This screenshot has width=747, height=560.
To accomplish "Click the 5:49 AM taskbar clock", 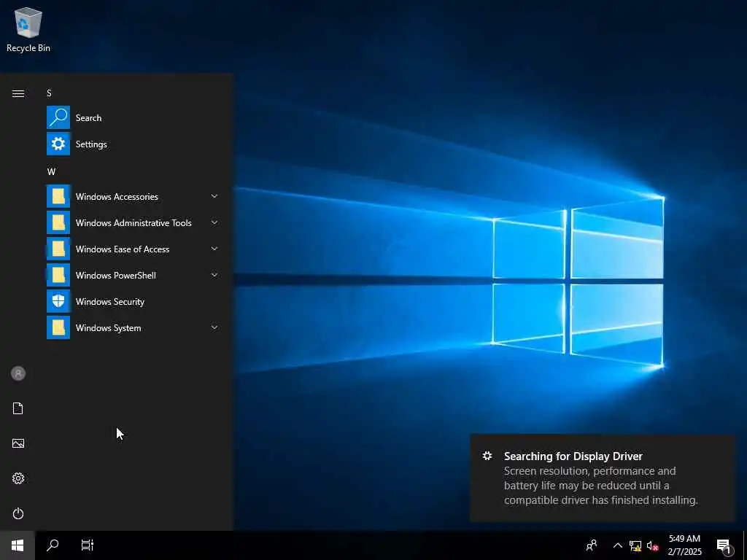I will pos(684,539).
